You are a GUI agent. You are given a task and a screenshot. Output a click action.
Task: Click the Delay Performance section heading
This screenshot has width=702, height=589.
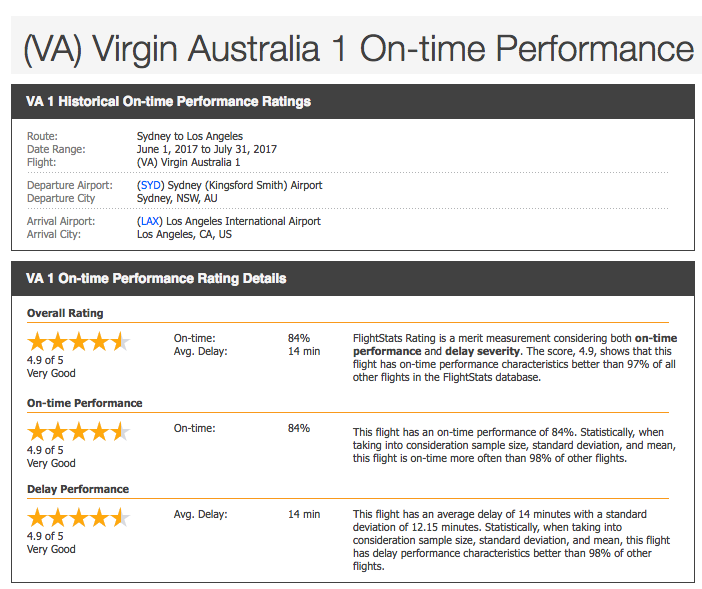pyautogui.click(x=78, y=489)
